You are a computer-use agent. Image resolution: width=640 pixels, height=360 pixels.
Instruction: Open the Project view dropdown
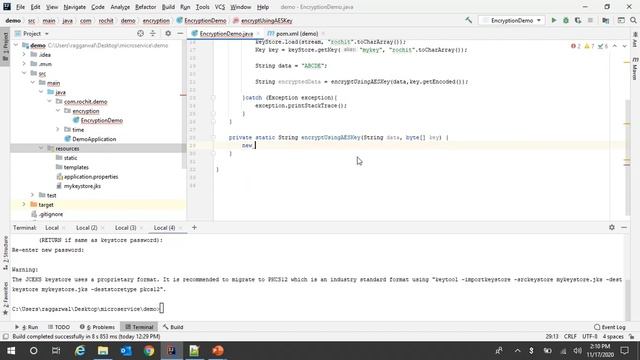[32, 33]
